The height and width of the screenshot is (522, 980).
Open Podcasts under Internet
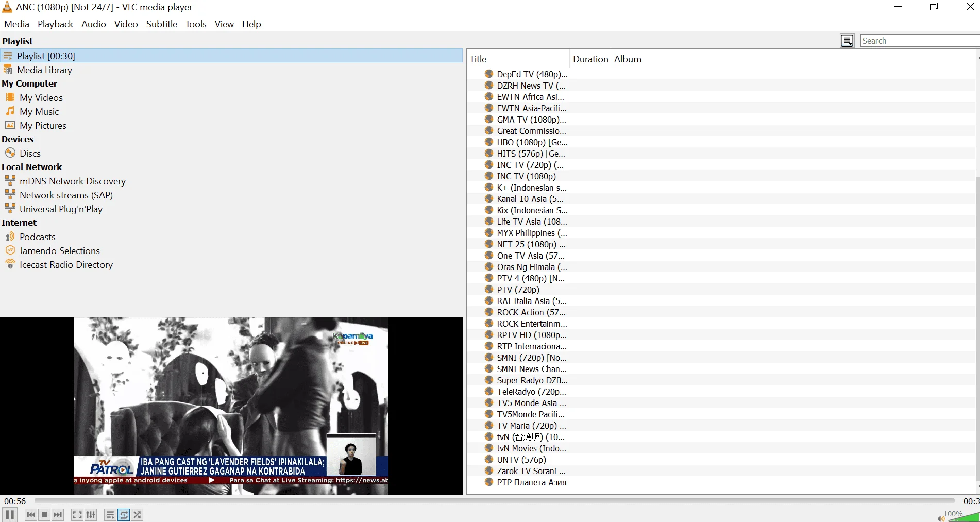point(37,237)
